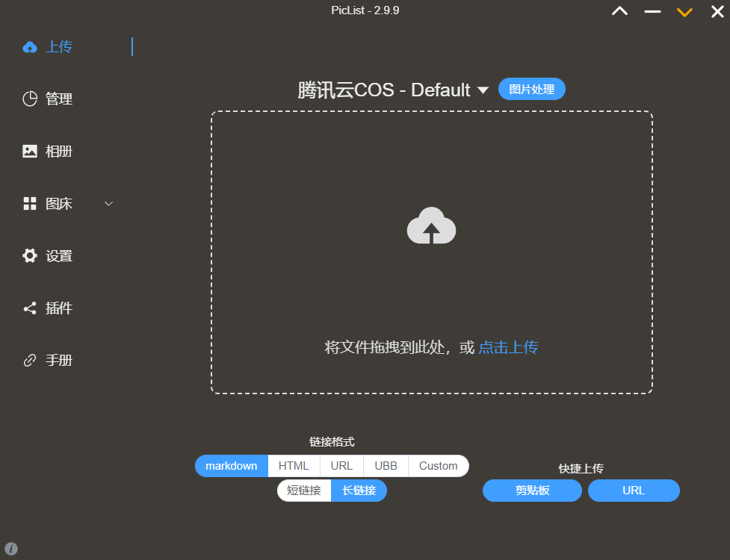The image size is (730, 560).
Task: Switch to 短链接 short link mode
Action: point(304,491)
